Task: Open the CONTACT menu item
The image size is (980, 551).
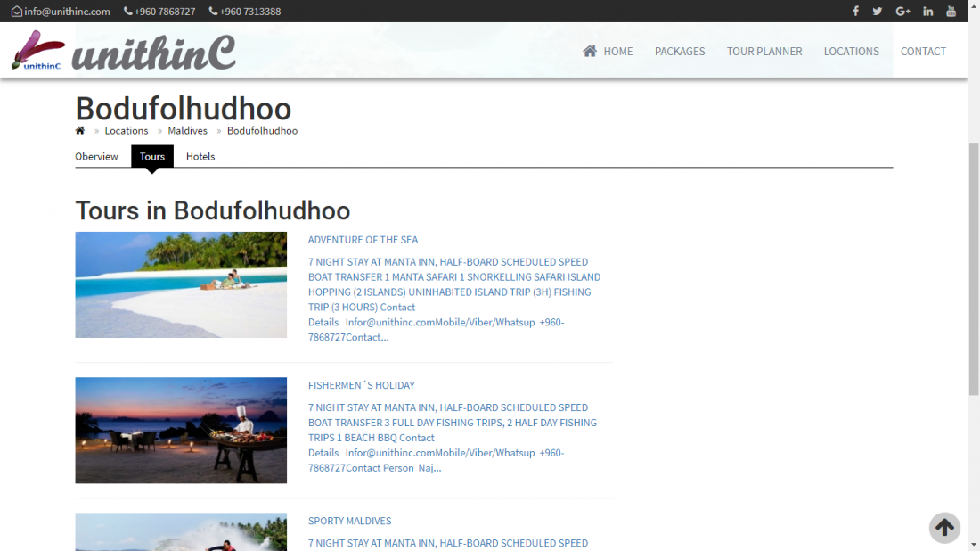Action: [x=923, y=52]
